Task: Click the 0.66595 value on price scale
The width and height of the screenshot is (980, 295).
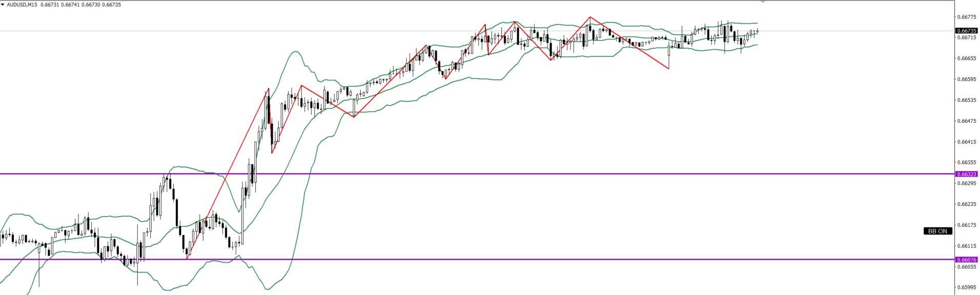Action: click(966, 79)
